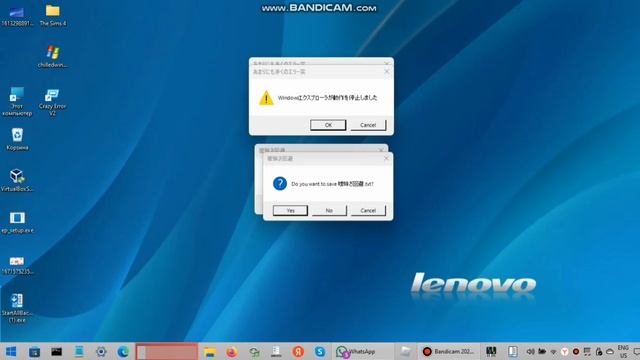
Task: Open the Windows Start button
Action: point(11,351)
